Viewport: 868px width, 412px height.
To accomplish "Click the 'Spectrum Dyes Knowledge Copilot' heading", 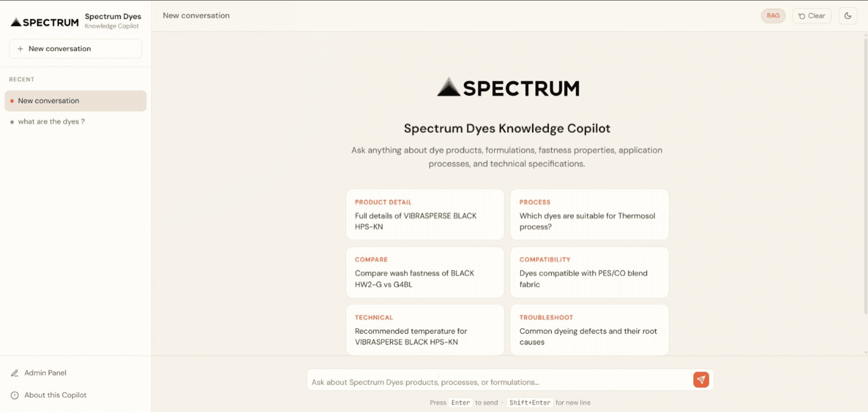I will [x=507, y=128].
